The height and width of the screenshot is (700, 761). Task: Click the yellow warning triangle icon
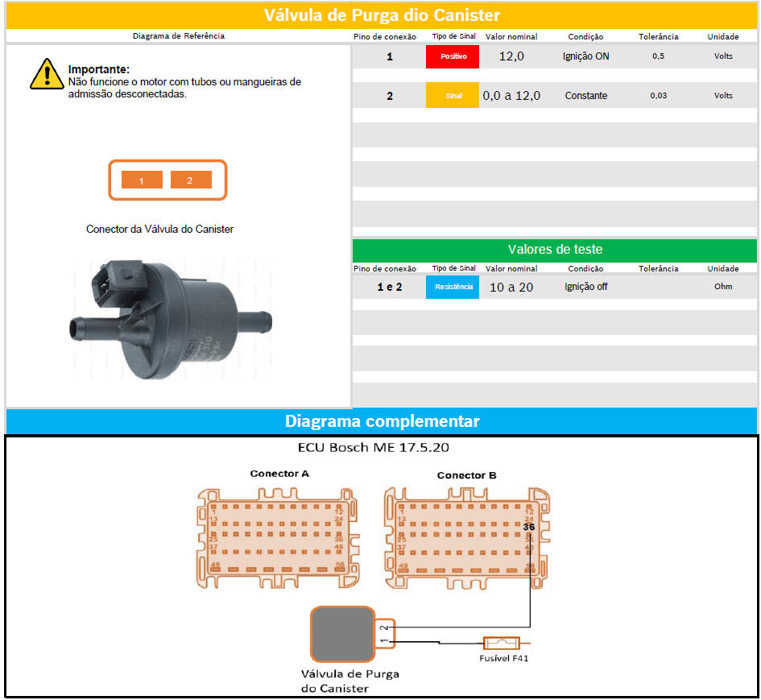pos(47,74)
